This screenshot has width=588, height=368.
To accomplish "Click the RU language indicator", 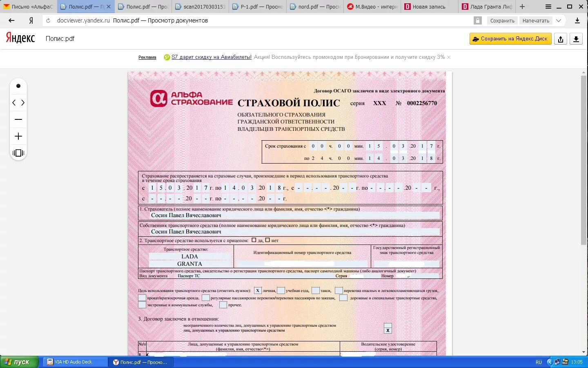I will tap(539, 362).
